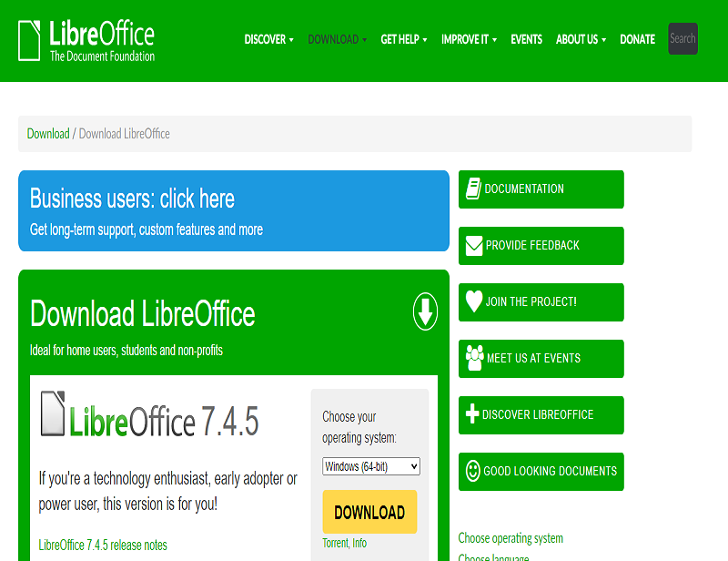This screenshot has width=728, height=561.
Task: Go to the Events page
Action: 527,39
